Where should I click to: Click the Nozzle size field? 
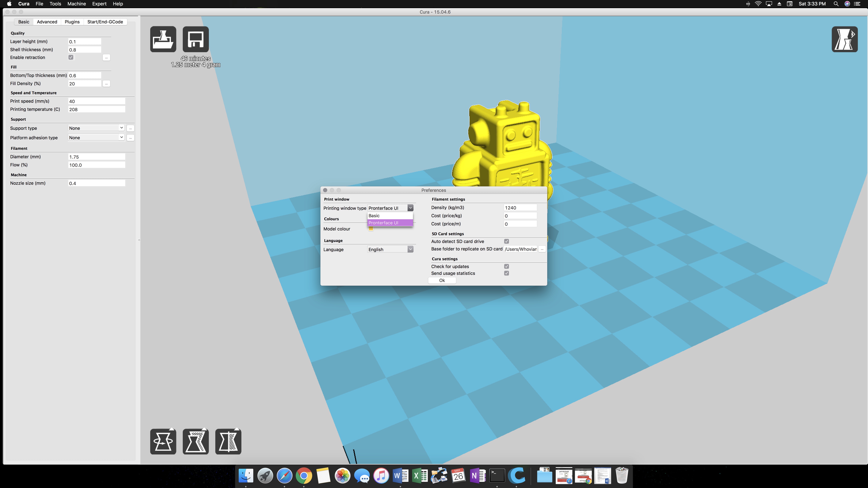97,183
